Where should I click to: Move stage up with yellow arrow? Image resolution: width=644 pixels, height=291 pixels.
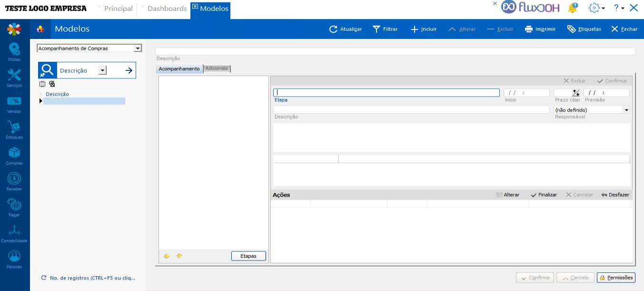[x=167, y=256]
